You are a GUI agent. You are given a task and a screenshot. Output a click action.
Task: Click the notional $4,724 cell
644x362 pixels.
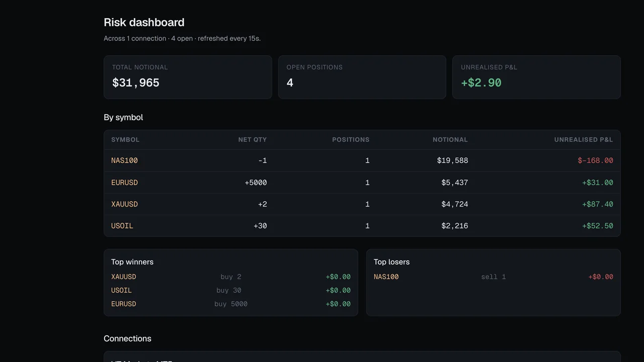(x=455, y=204)
